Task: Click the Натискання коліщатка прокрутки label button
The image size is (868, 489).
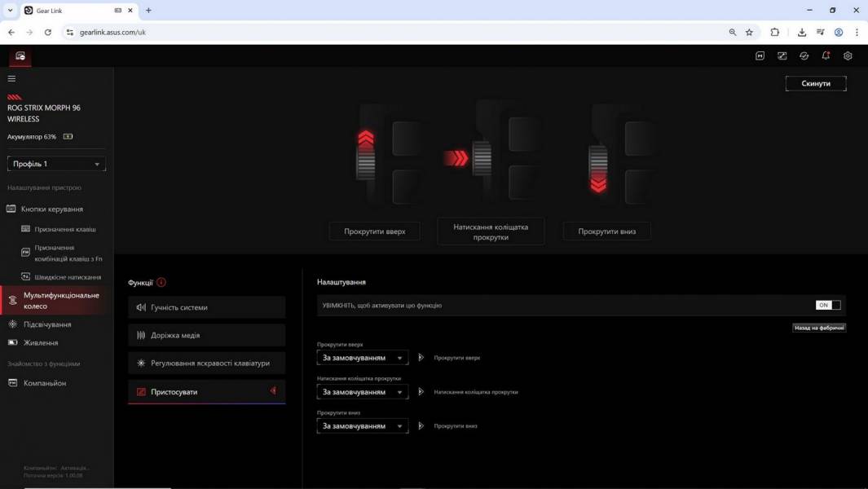Action: [x=491, y=232]
